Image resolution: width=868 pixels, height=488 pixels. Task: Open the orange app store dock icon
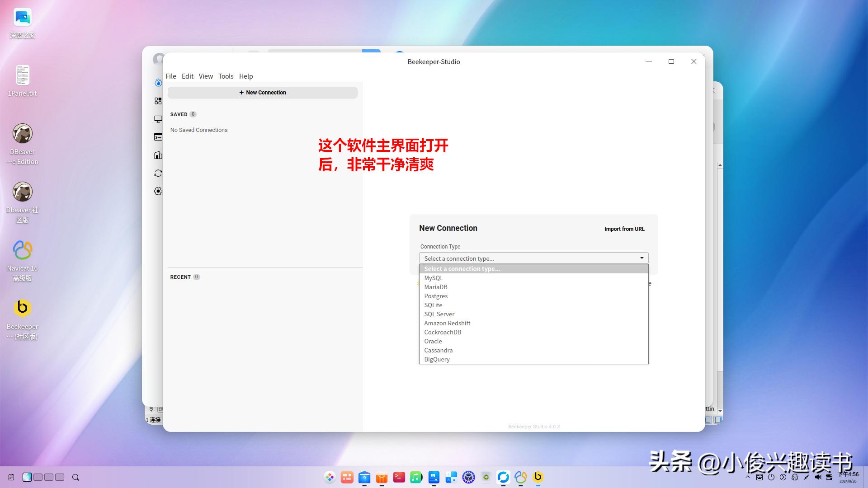coord(382,477)
